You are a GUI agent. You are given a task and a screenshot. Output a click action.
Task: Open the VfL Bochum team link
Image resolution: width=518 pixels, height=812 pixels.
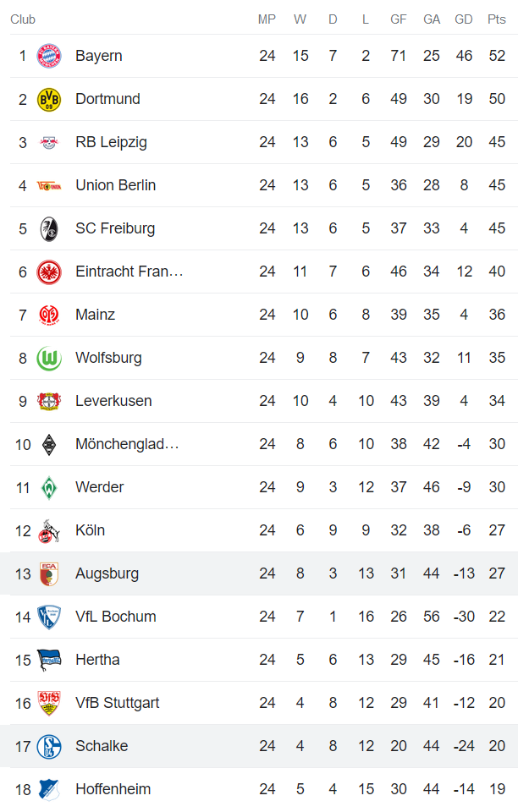tap(117, 617)
